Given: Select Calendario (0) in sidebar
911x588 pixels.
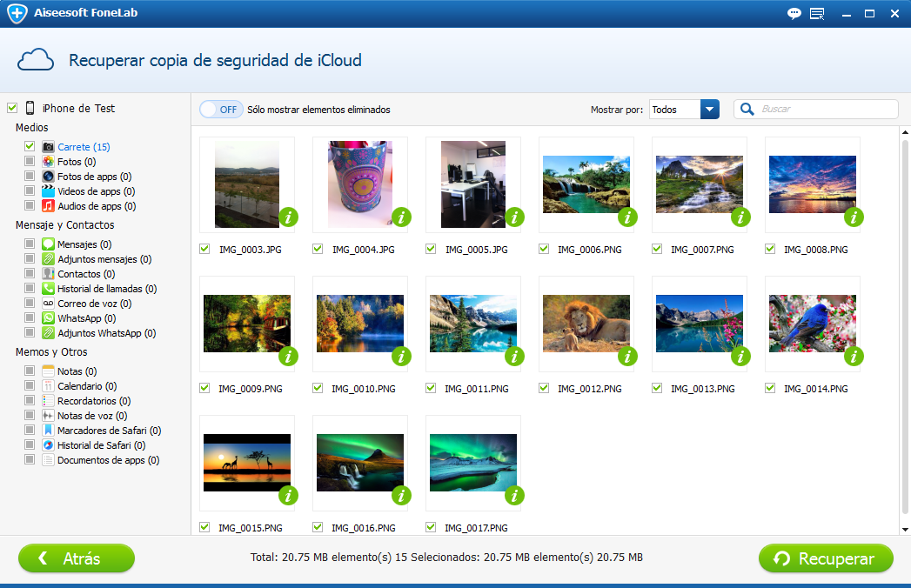Looking at the screenshot, I should 87,386.
